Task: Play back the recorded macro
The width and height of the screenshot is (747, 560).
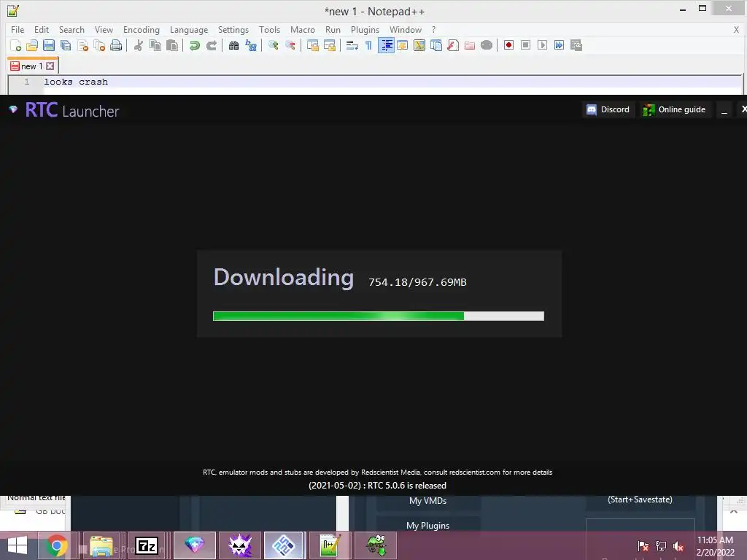Action: click(x=542, y=45)
